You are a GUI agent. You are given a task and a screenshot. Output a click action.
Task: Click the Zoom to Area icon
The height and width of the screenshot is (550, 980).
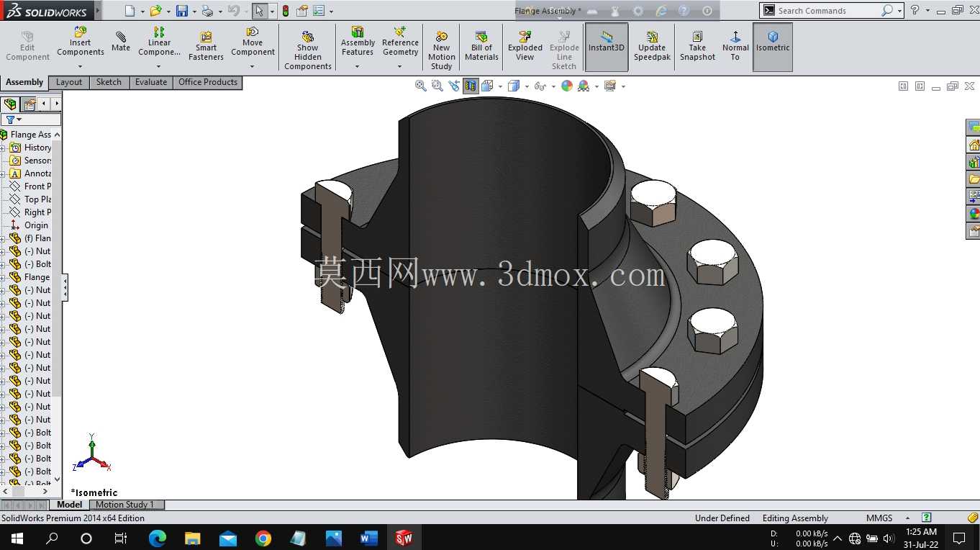pyautogui.click(x=437, y=86)
